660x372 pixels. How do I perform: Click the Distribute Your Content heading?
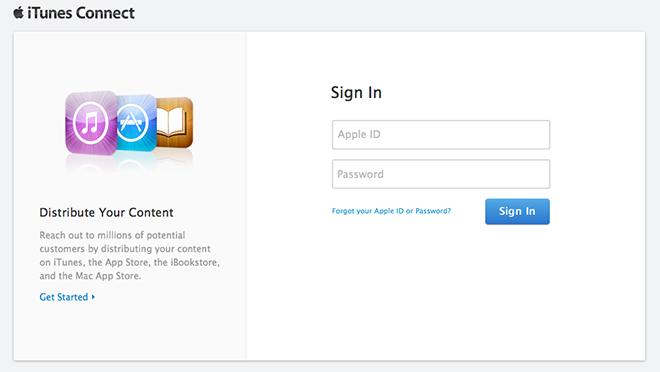pos(106,213)
